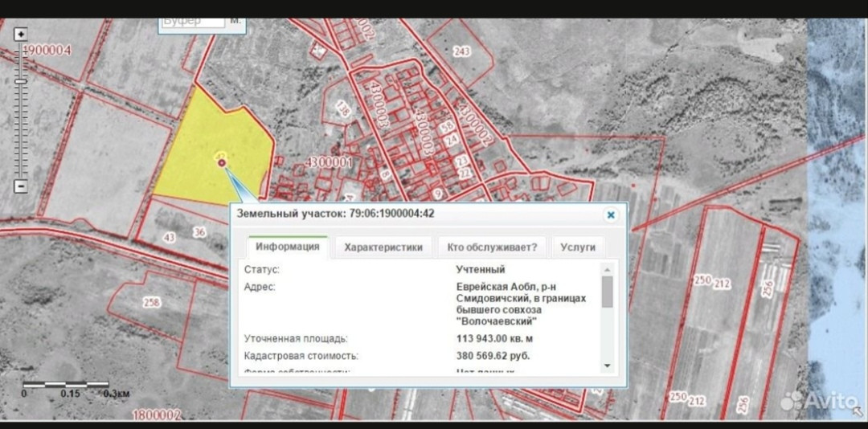Click the red marker on yellow parcel
This screenshot has height=429, width=868.
(x=222, y=162)
